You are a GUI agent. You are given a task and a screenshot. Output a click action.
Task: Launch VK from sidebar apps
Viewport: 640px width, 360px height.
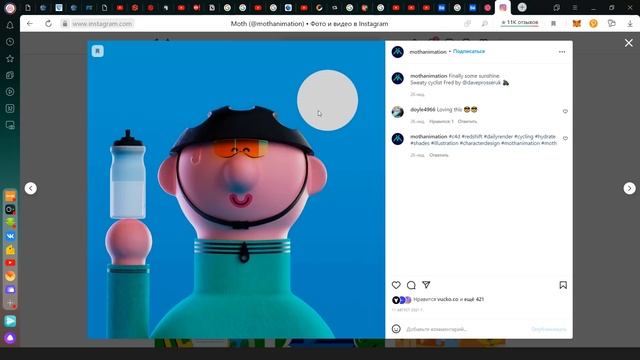10,236
